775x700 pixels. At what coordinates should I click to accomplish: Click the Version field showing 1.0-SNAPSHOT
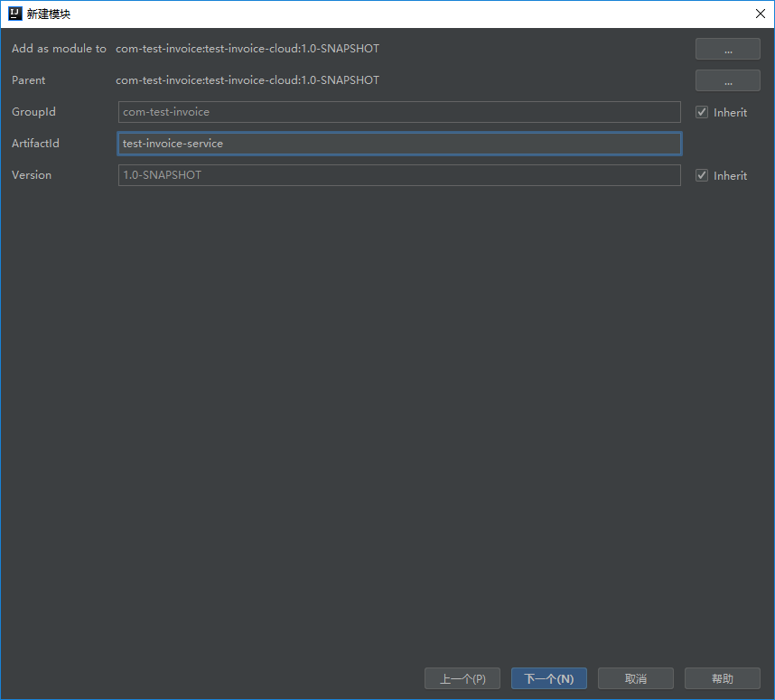click(x=398, y=175)
